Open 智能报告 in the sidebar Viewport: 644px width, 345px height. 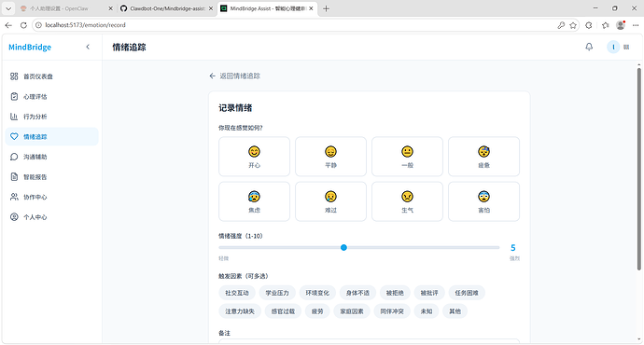(x=51, y=177)
